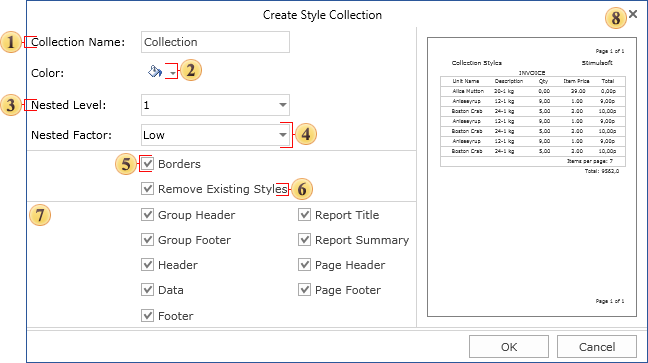648x363 pixels.
Task: Uncheck the Report Title option
Action: pos(304,215)
